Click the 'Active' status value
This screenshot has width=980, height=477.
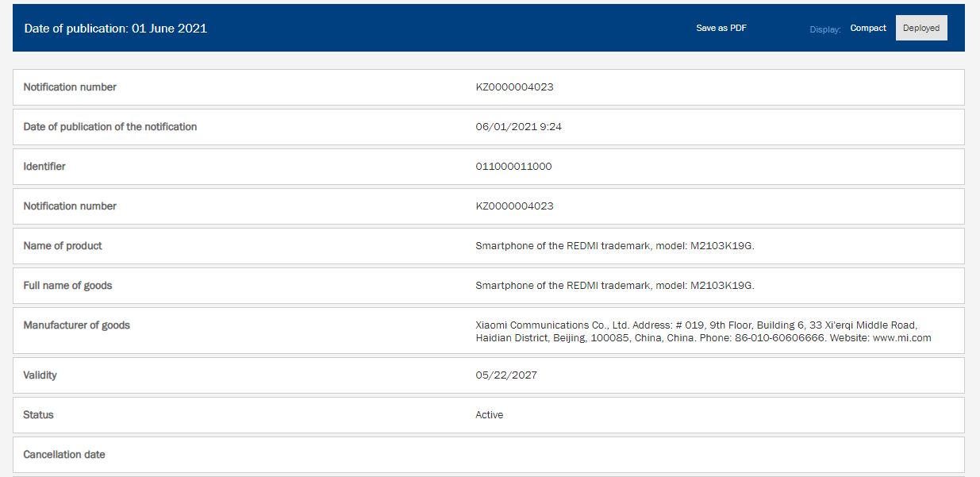(x=490, y=415)
